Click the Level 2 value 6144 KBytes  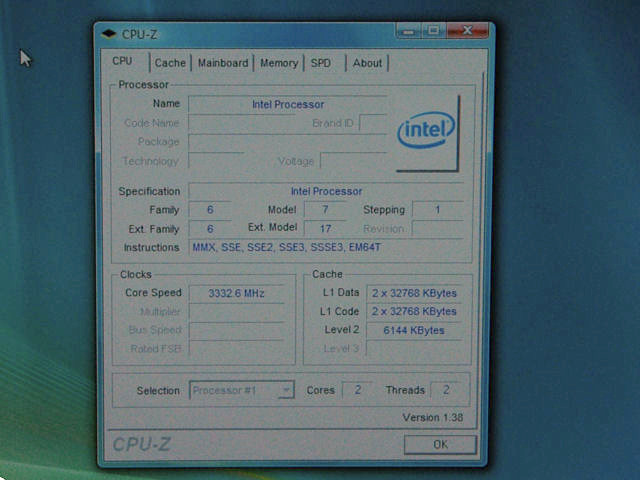click(x=414, y=330)
